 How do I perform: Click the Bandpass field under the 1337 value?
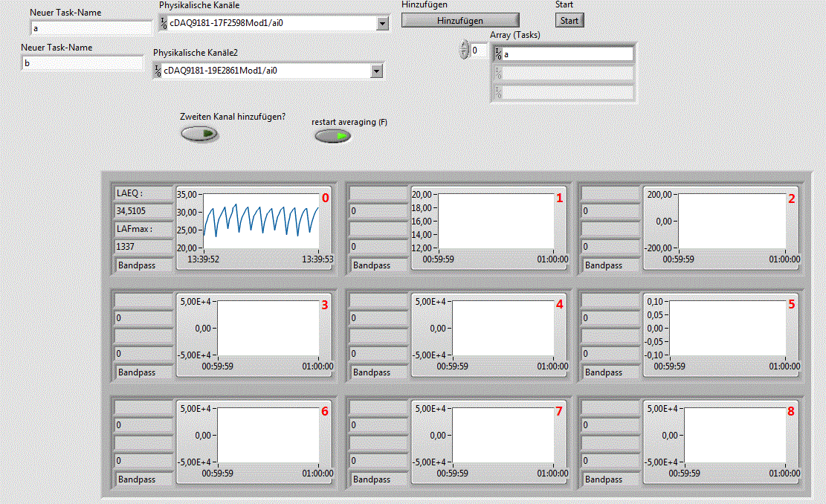coord(143,265)
